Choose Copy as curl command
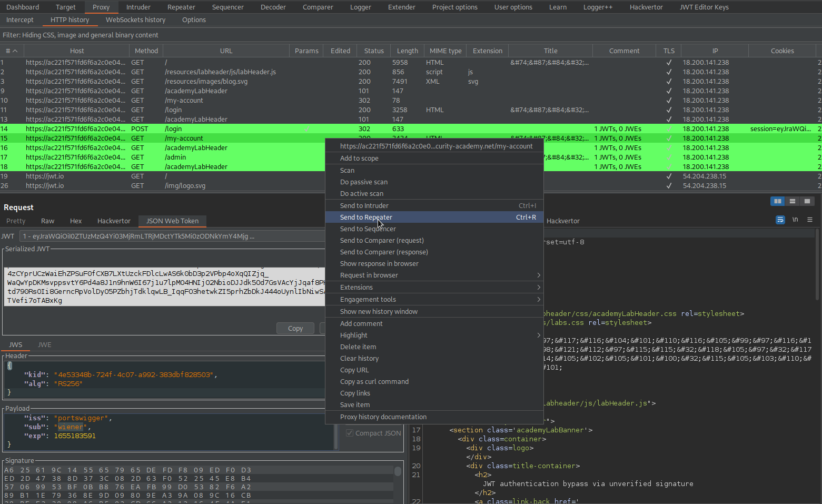Image resolution: width=822 pixels, height=504 pixels. coord(434,382)
